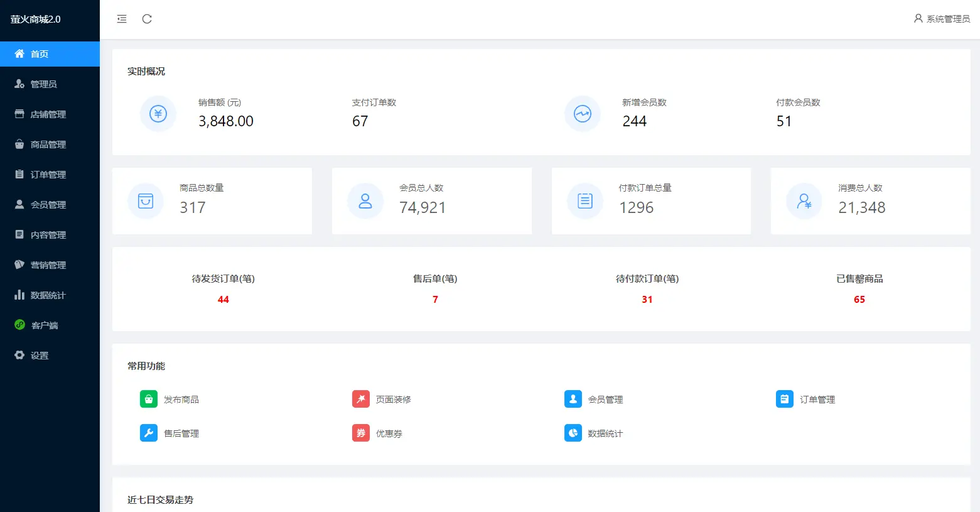The image size is (980, 512).
Task: Click the refresh icon in top toolbar
Action: click(147, 19)
